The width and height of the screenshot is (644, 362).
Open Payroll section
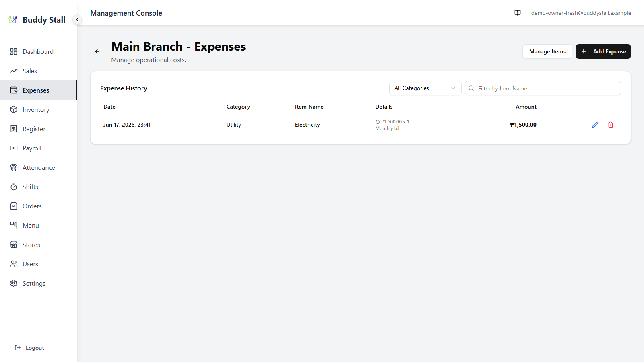pos(39,148)
